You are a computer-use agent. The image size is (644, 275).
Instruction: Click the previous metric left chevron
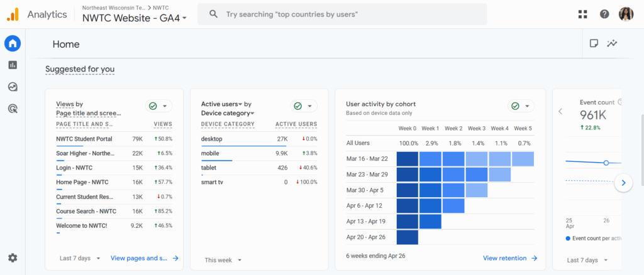[560, 111]
